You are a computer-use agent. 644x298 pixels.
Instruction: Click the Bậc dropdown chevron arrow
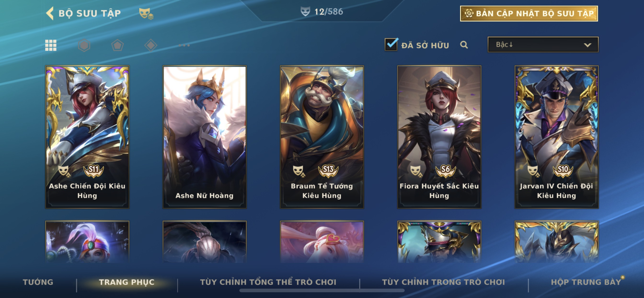click(587, 45)
